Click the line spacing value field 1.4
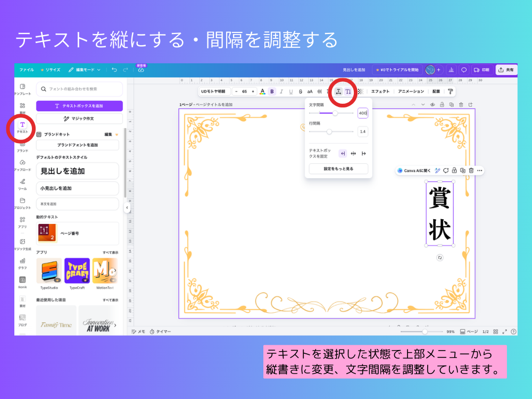This screenshot has width=532, height=399. click(x=363, y=131)
